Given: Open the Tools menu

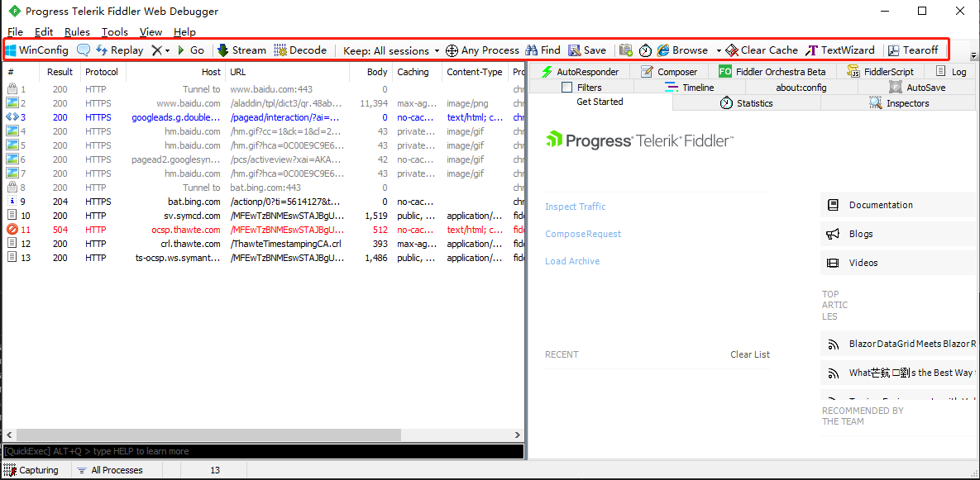Looking at the screenshot, I should pos(115,32).
